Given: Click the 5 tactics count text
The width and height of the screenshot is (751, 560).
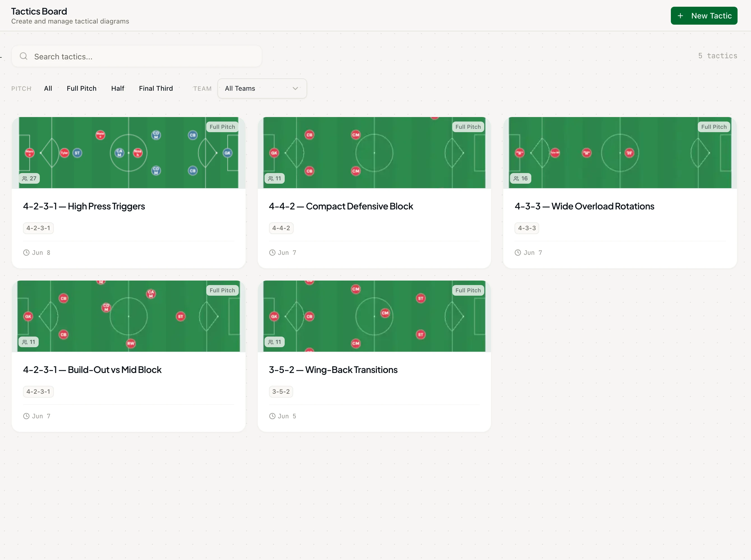Looking at the screenshot, I should click(x=717, y=56).
